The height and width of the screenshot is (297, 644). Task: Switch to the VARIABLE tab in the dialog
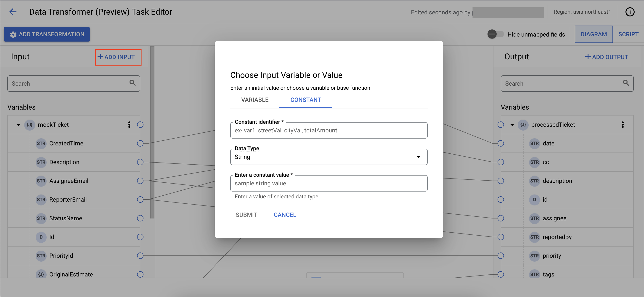(254, 100)
